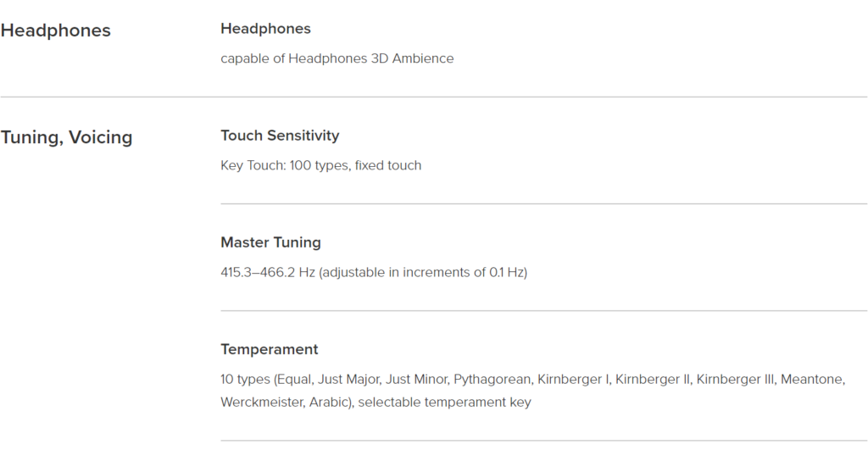Click the words fixed touch
The height and width of the screenshot is (450, 868).
(388, 165)
